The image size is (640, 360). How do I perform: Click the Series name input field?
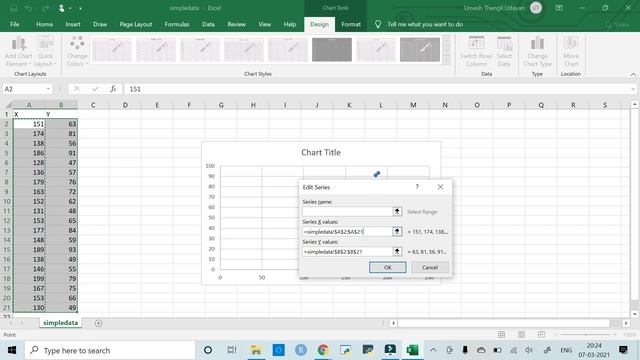pyautogui.click(x=347, y=211)
